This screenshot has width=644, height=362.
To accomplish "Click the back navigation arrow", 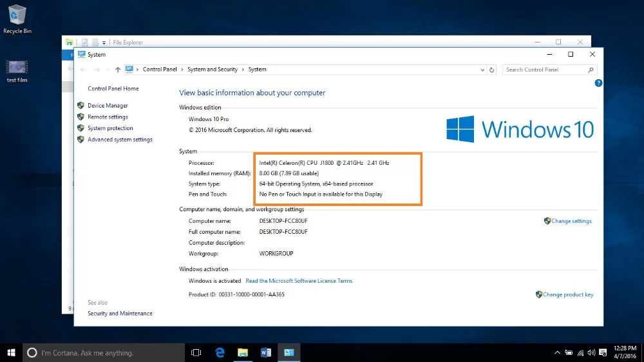I will (x=83, y=70).
